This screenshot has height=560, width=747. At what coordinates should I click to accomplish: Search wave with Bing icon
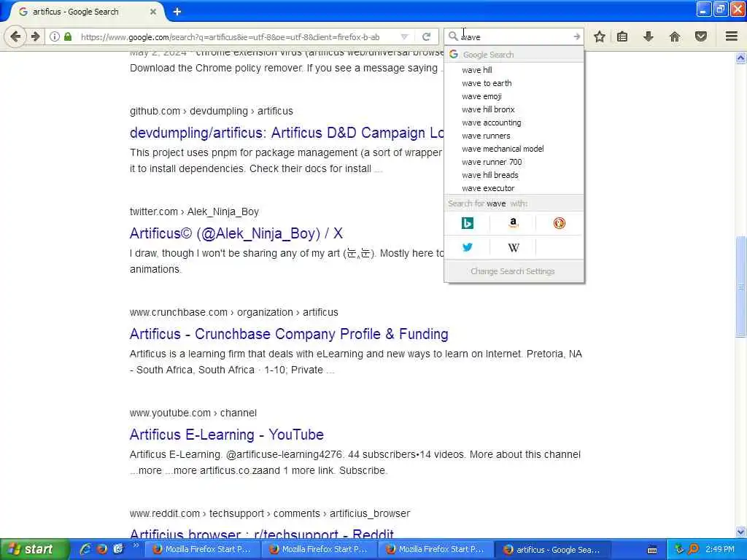click(x=468, y=223)
